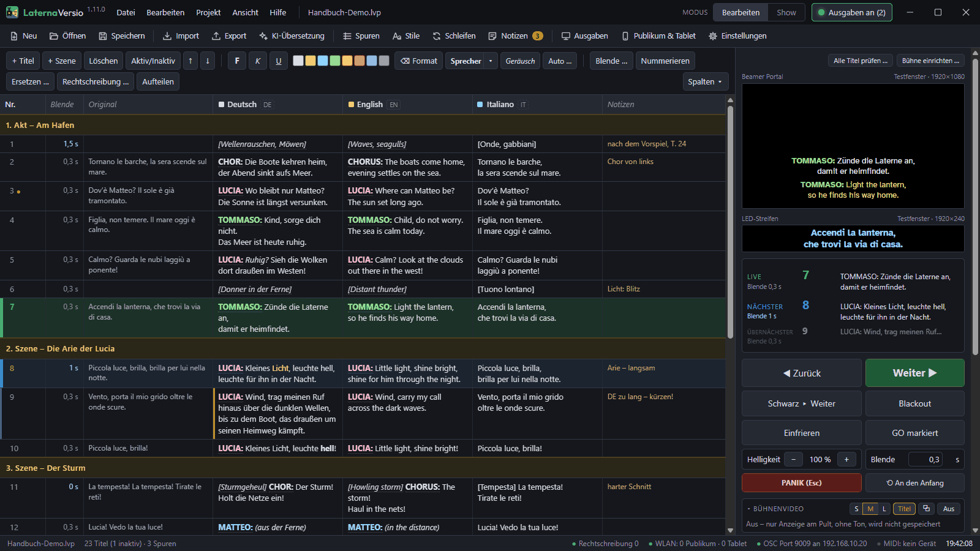Open Publikum & Tablet settings
980x551 pixels.
[658, 36]
